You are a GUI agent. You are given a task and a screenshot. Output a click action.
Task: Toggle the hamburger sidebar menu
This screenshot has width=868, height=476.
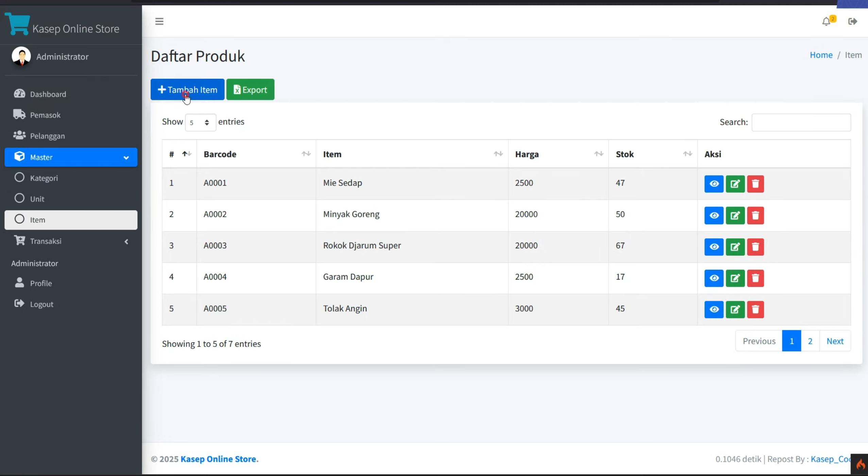(159, 21)
